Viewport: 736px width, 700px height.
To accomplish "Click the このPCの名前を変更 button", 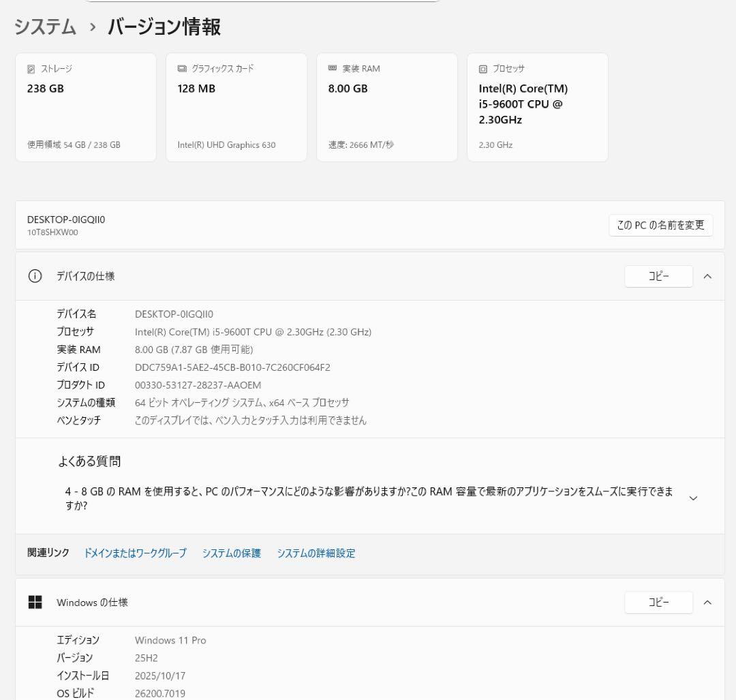I will 660,225.
